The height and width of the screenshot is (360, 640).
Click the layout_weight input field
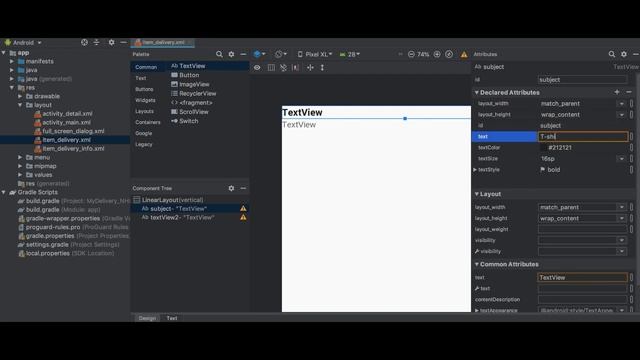pos(582,229)
